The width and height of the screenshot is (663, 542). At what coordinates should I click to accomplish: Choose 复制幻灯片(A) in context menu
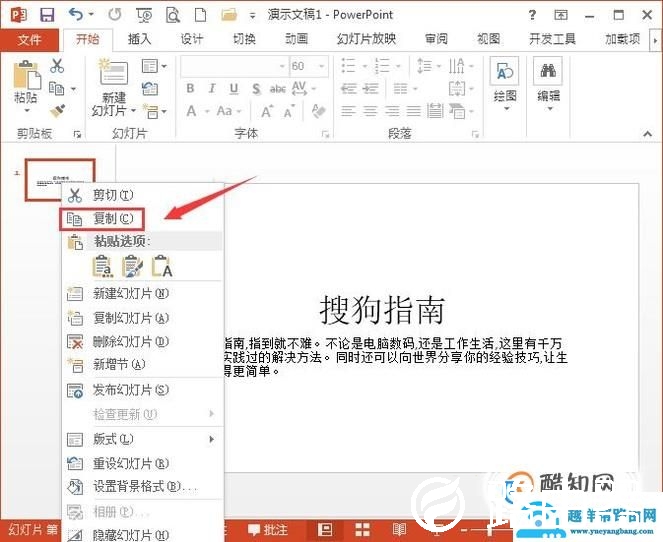coord(142,318)
